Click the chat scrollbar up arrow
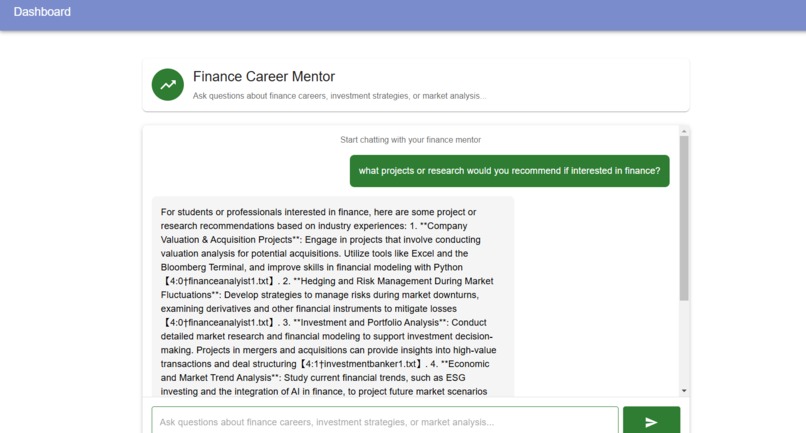Image resolution: width=806 pixels, height=433 pixels. pyautogui.click(x=684, y=132)
